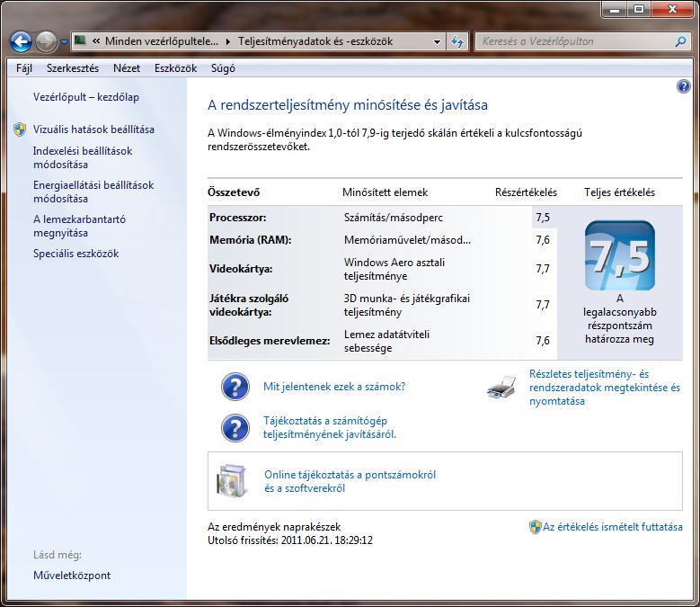Click shield icon beside 'Az értékelés ismételt futtatása'

tap(535, 527)
